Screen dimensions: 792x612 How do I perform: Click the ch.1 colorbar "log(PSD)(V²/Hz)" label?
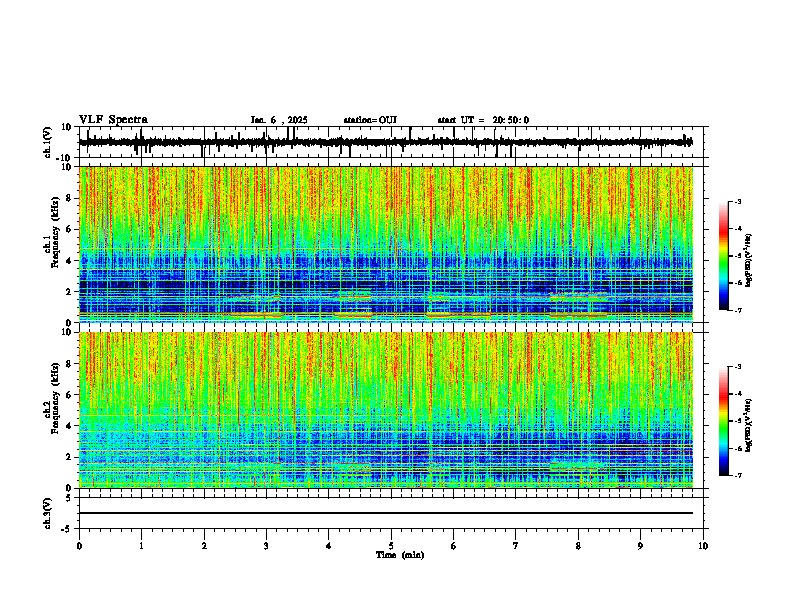click(749, 261)
